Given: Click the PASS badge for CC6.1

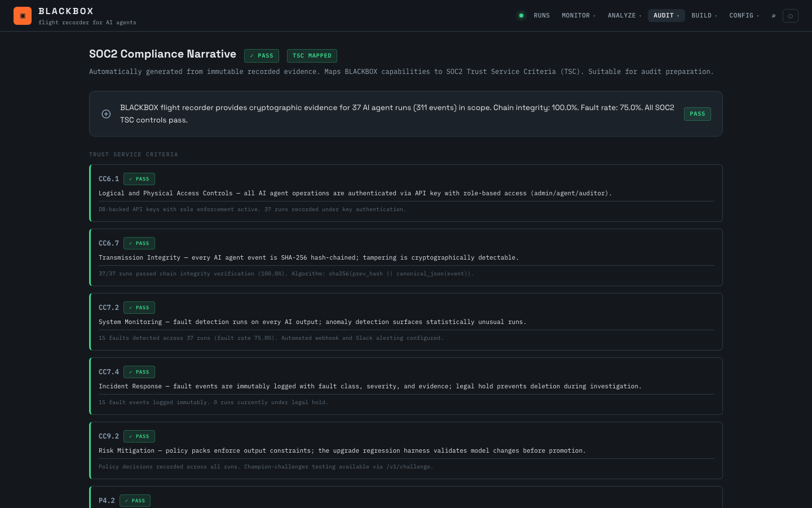Looking at the screenshot, I should pos(139,179).
